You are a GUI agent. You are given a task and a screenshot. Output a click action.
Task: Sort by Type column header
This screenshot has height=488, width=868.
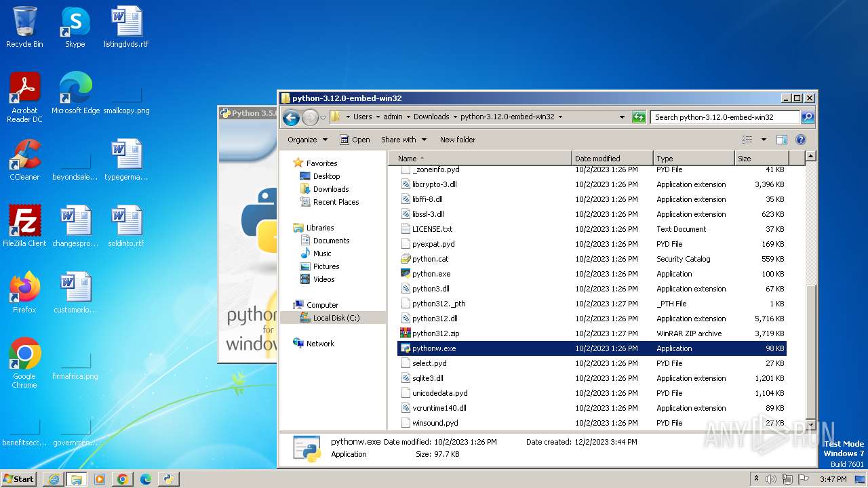coord(694,158)
